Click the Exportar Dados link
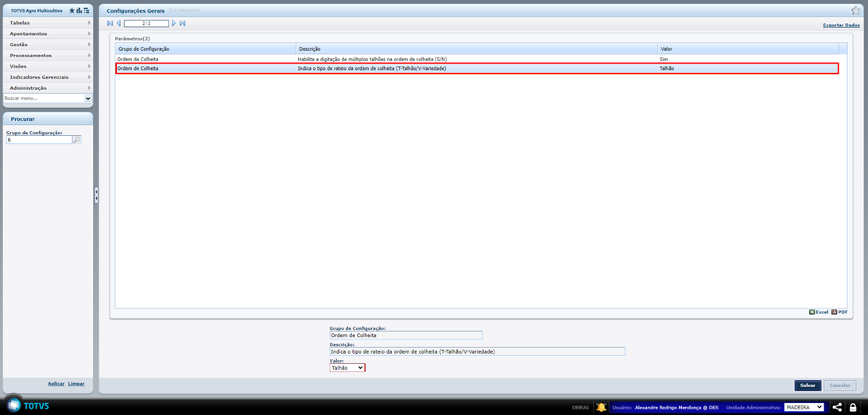 842,25
